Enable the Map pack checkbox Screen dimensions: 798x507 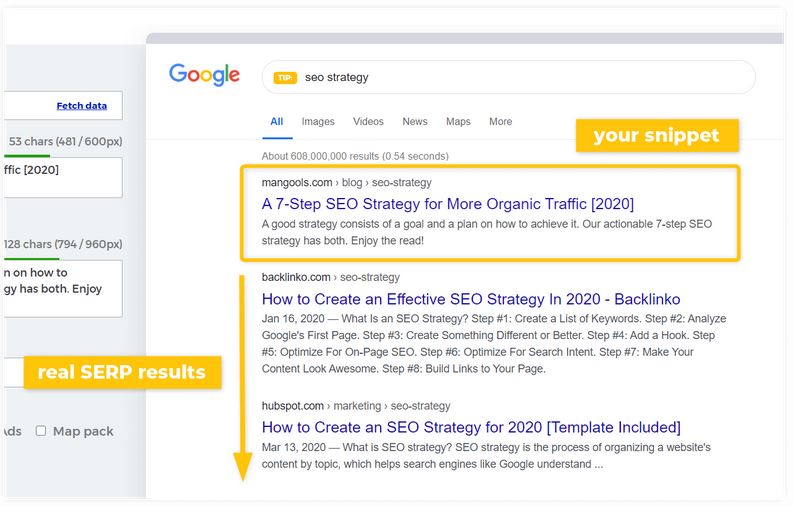(41, 431)
